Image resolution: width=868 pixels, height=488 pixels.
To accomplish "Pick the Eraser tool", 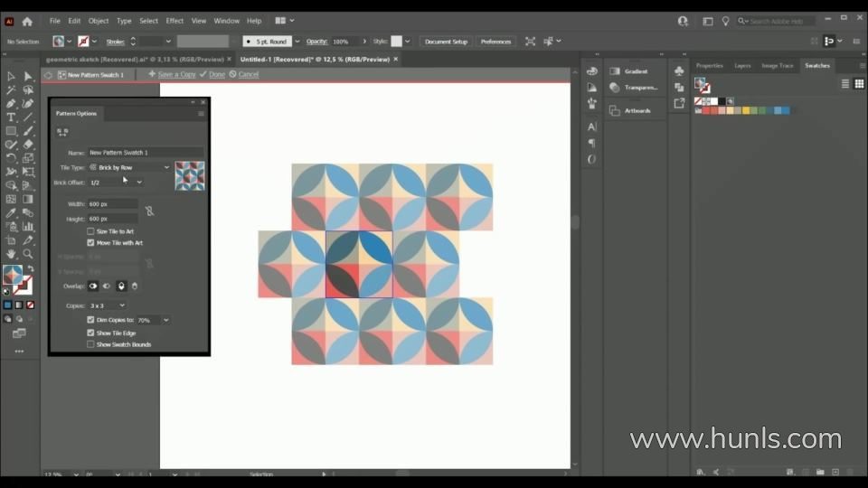I will tap(28, 145).
